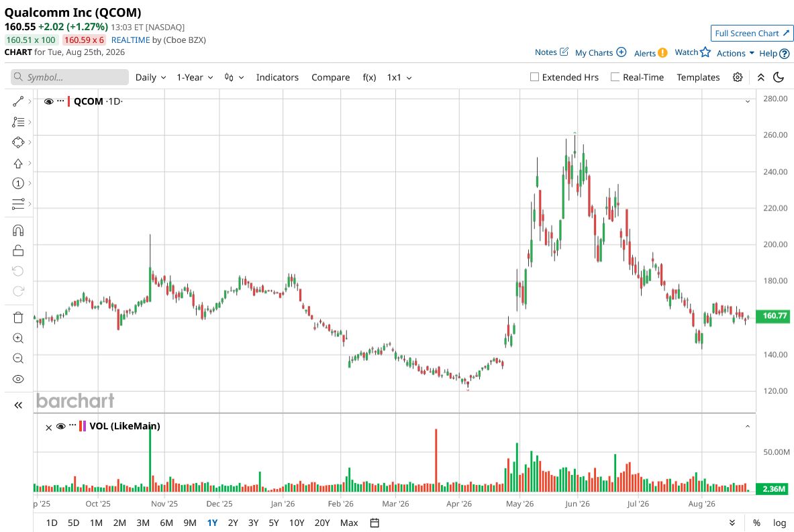Expand trend line tool submenu arrow
Image resolution: width=794 pixels, height=532 pixels.
tap(30, 101)
